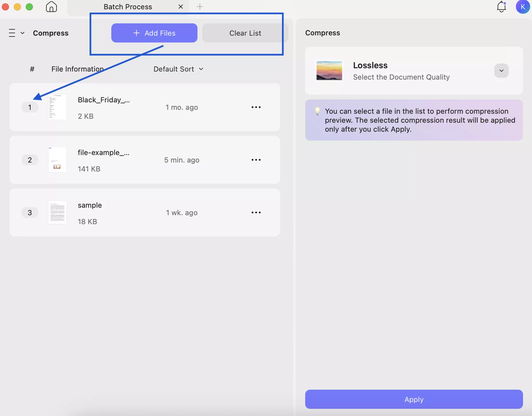Open options menu for Black_Friday file
Image resolution: width=532 pixels, height=416 pixels.
point(256,107)
